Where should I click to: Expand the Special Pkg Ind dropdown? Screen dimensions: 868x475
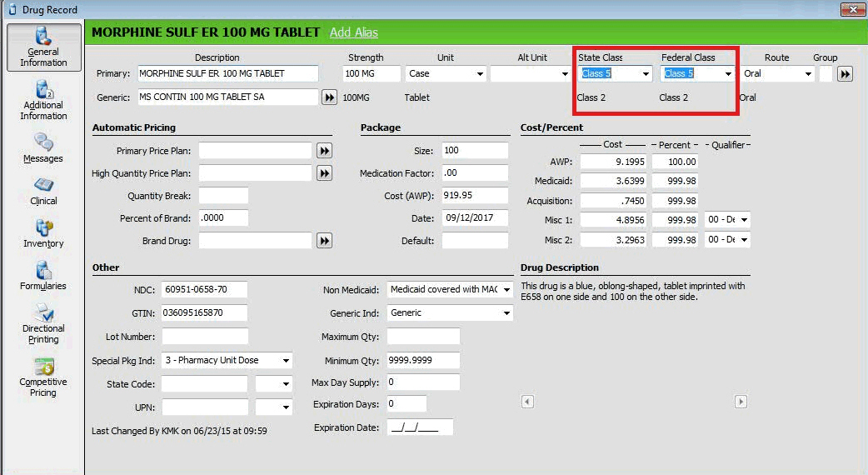coord(286,361)
